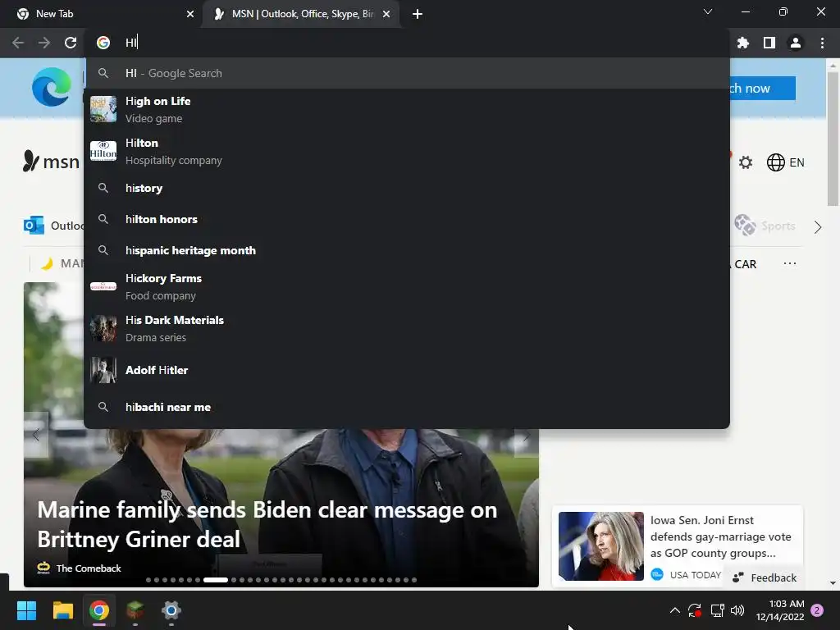
Task: Open the Extensions puzzle icon
Action: [x=742, y=43]
